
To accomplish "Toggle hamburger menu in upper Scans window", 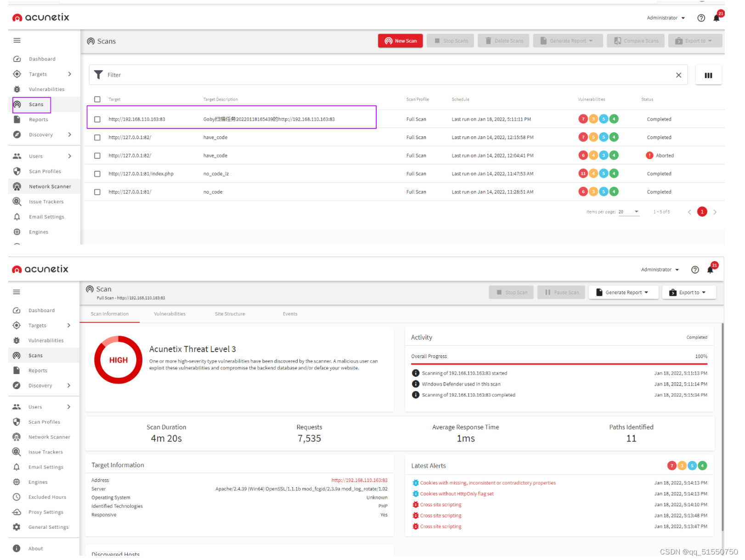I will click(17, 40).
